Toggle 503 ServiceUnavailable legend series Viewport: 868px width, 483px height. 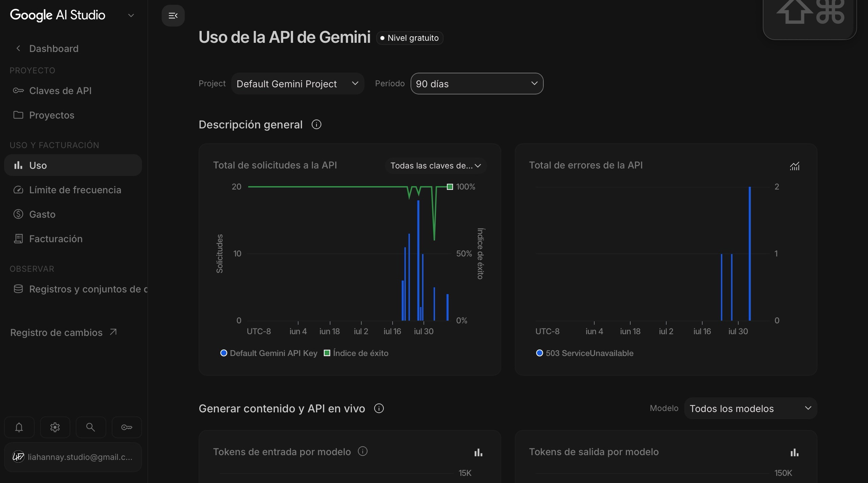tap(585, 353)
